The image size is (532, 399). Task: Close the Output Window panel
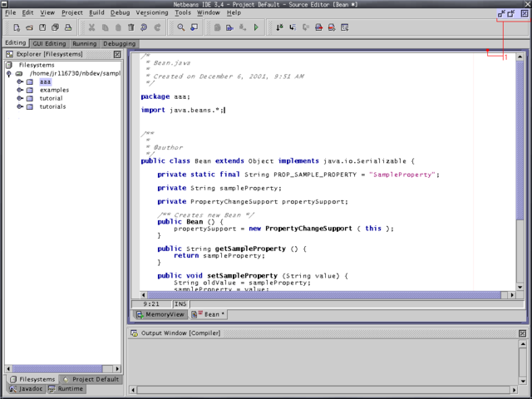[x=523, y=333]
